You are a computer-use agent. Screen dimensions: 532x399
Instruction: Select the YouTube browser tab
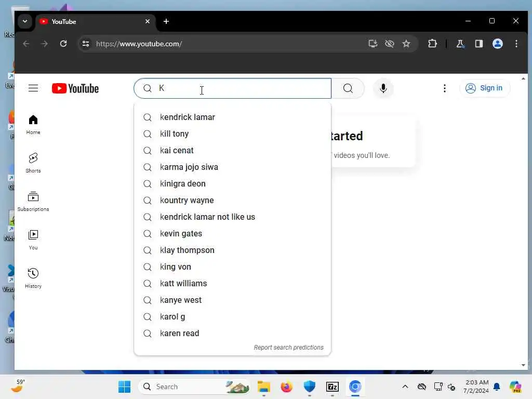point(96,21)
